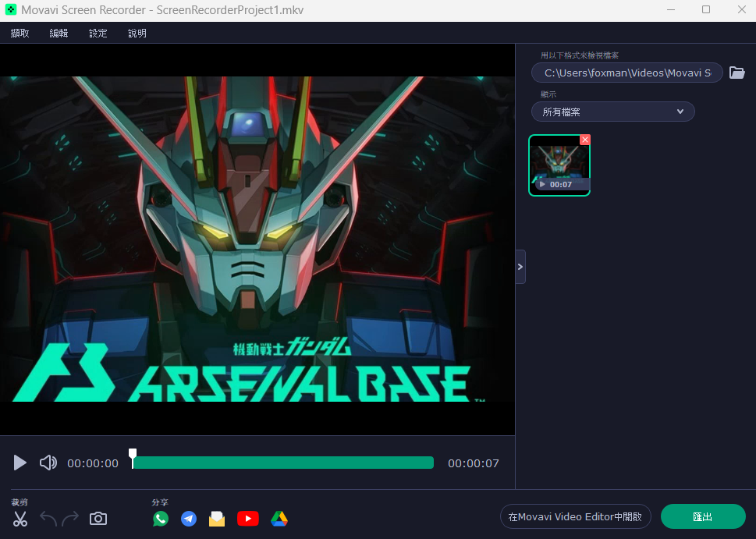Play the recorded video
The height and width of the screenshot is (539, 756).
coord(20,463)
